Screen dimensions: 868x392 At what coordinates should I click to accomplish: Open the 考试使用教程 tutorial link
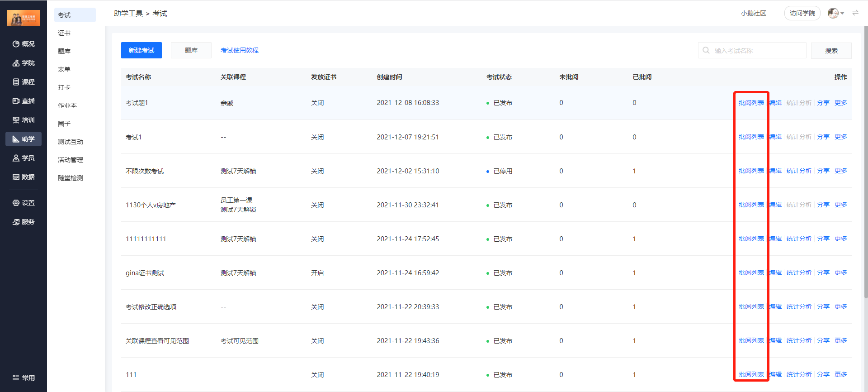point(239,50)
